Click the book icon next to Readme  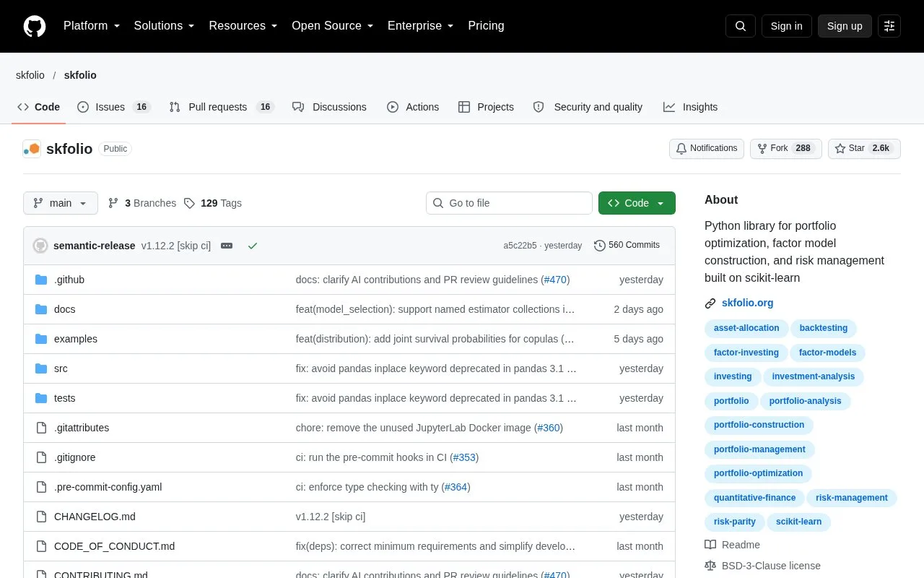pos(710,545)
